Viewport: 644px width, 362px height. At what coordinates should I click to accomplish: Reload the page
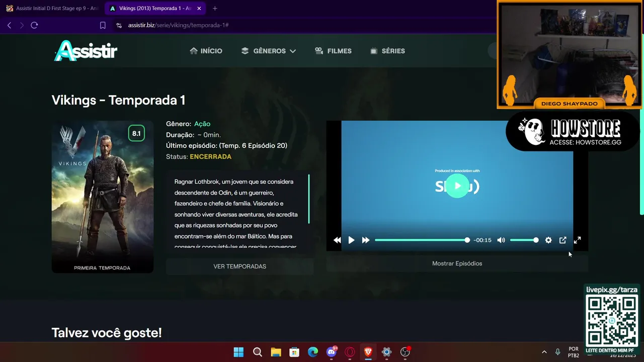tap(34, 25)
